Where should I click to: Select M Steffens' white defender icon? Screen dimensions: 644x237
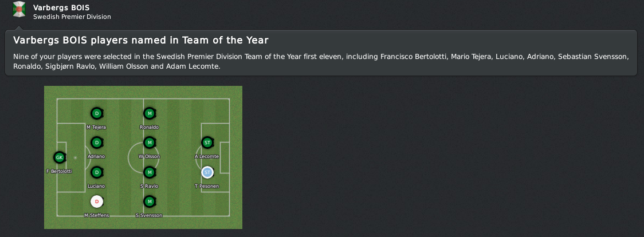(97, 202)
